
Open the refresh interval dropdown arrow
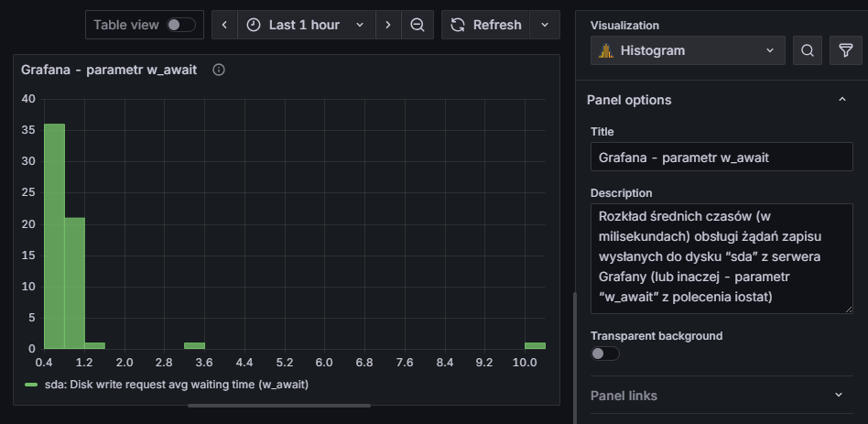(x=546, y=25)
